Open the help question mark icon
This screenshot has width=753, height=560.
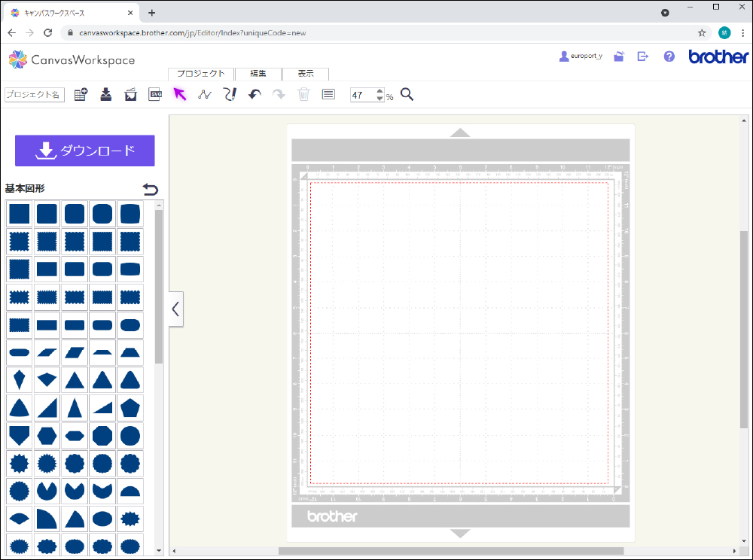pyautogui.click(x=669, y=56)
